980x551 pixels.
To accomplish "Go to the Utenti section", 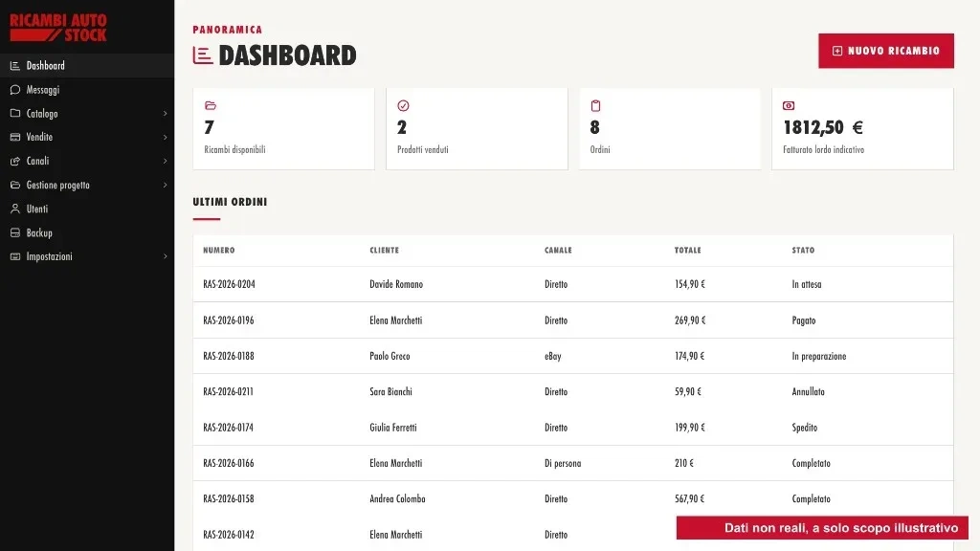I will point(87,209).
